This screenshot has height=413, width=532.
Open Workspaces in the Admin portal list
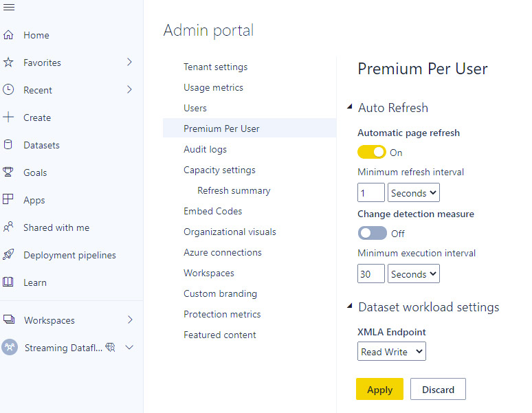[209, 273]
